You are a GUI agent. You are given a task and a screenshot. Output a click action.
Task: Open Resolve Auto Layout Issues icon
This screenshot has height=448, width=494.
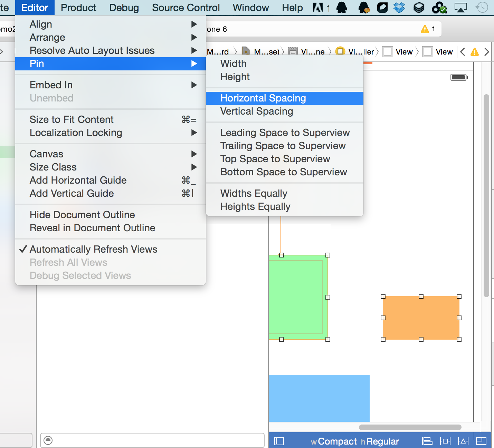tap(463, 441)
